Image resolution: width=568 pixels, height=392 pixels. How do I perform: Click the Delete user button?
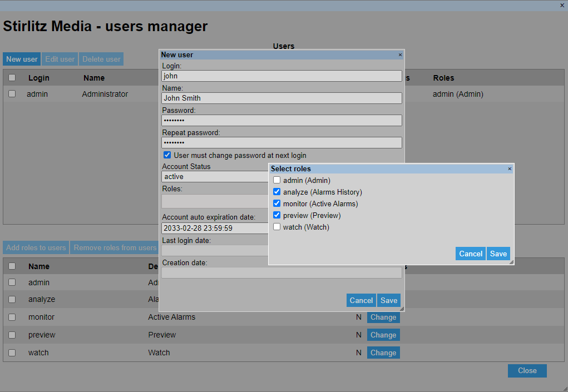[x=101, y=59]
